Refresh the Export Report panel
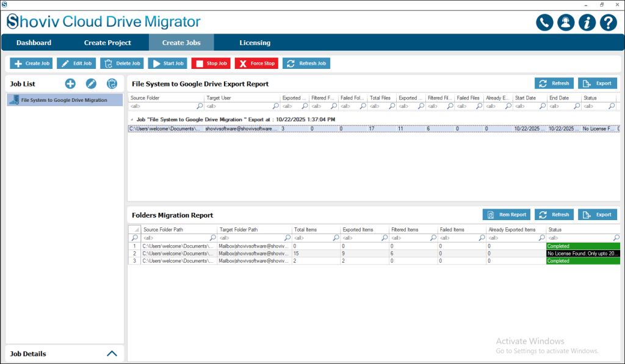The height and width of the screenshot is (364, 625). (x=554, y=84)
